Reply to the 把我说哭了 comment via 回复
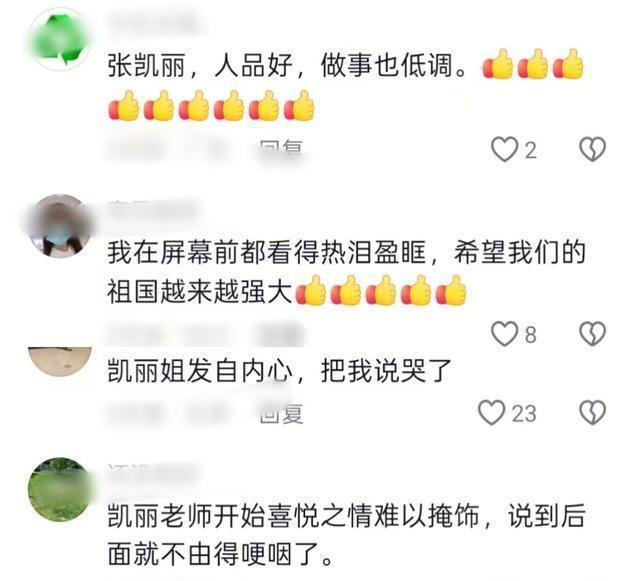 point(282,414)
